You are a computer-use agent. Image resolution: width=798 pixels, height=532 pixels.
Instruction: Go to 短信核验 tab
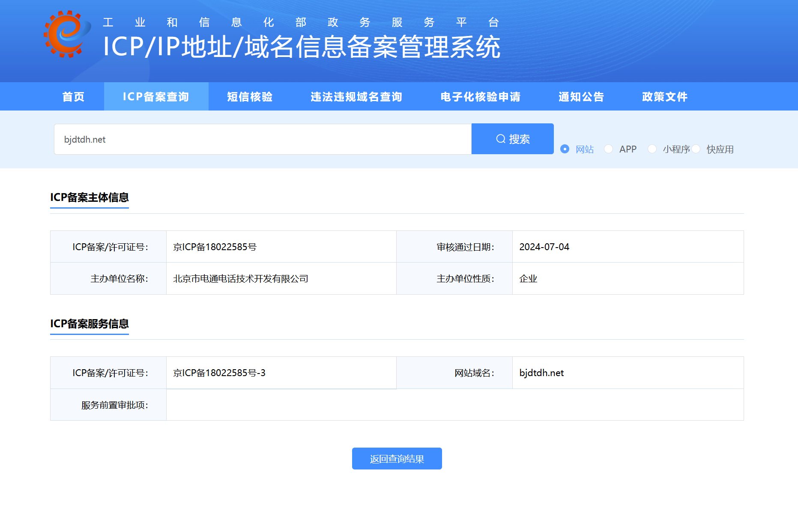(x=250, y=96)
